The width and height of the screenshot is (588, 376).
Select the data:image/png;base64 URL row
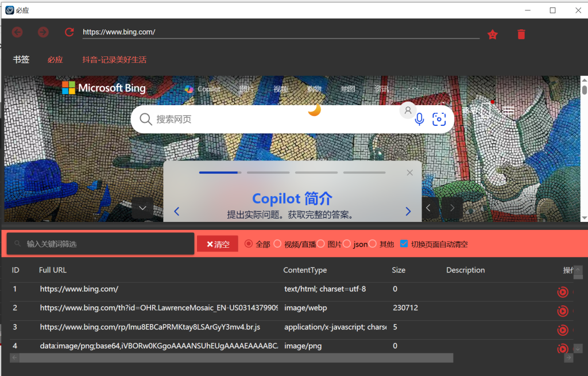tap(159, 346)
